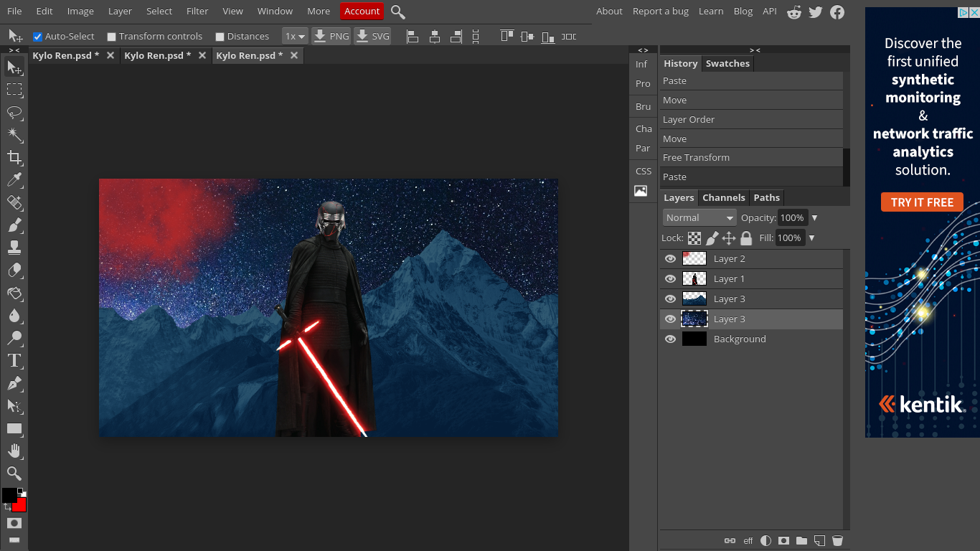Select the Magic Wand tool
Image resolution: width=980 pixels, height=551 pixels.
point(14,135)
